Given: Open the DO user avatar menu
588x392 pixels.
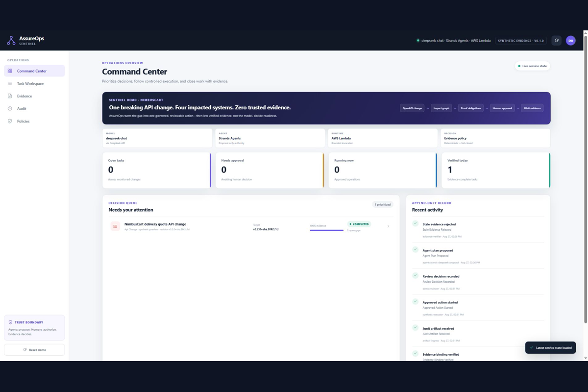Looking at the screenshot, I should tap(570, 41).
